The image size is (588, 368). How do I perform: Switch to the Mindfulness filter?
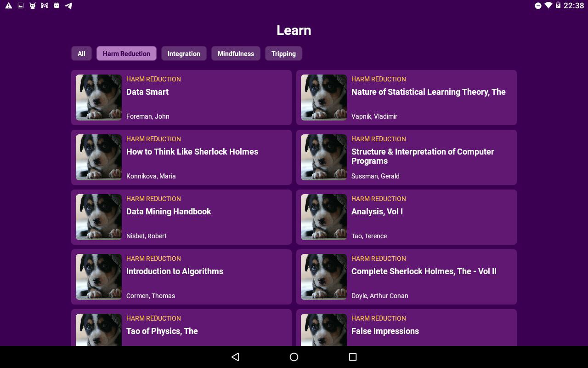pos(236,53)
